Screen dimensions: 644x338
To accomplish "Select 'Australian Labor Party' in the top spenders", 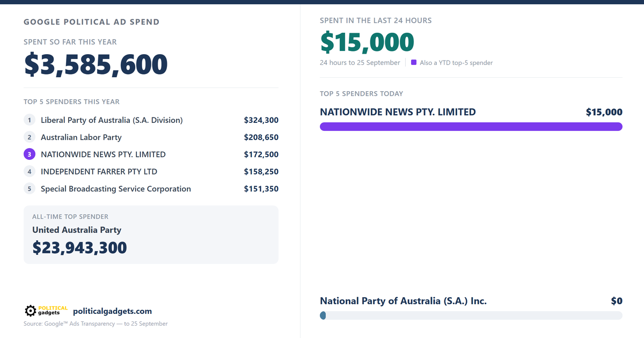I will pyautogui.click(x=81, y=137).
